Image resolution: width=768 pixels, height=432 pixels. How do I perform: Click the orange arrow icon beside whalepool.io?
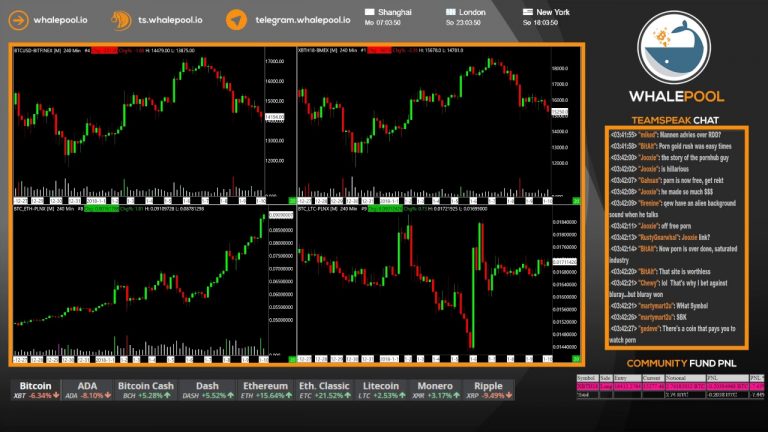pos(19,20)
